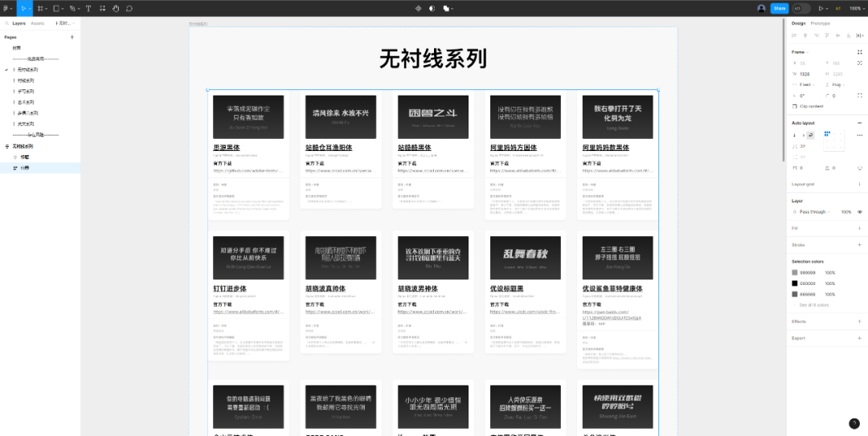This screenshot has width=868, height=436.
Task: Set auto layout direction to vertical
Action: pos(794,135)
